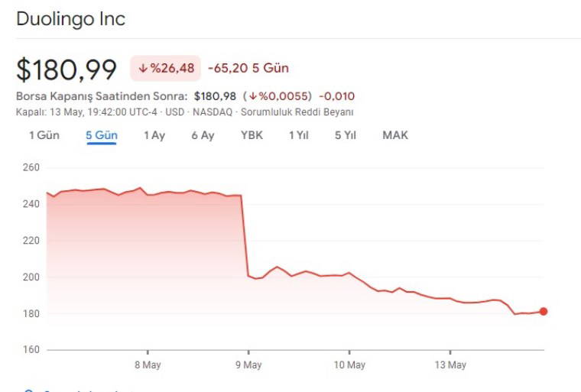Switch the chart to 1 Ay

click(x=154, y=135)
